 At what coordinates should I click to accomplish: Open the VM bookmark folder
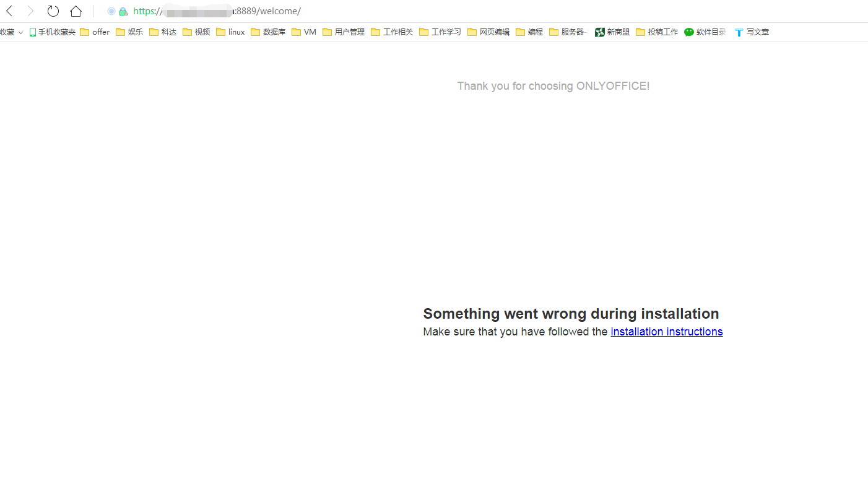click(x=303, y=32)
